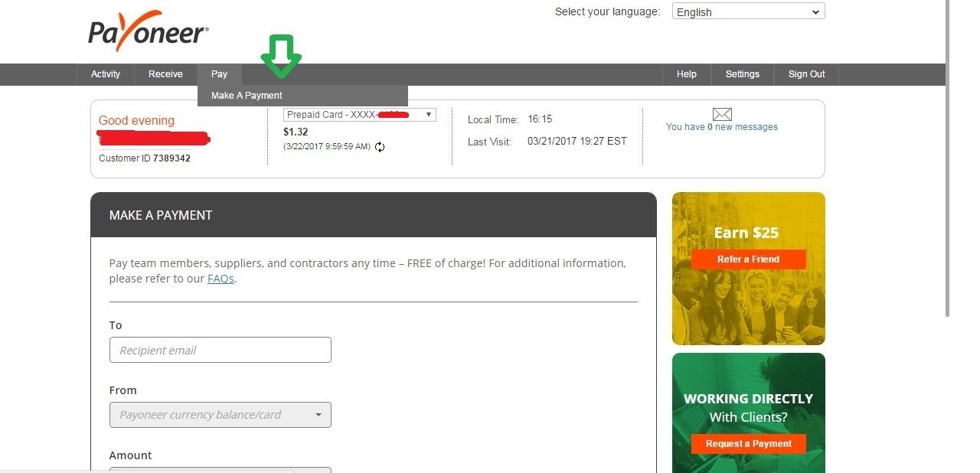Viewport: 980px width, 473px height.
Task: Open the Help menu
Action: (x=687, y=74)
